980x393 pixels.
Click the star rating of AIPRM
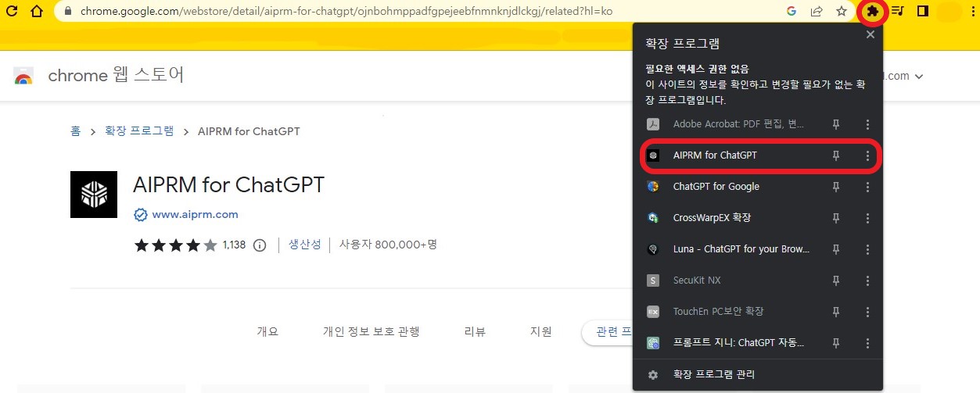coord(176,245)
